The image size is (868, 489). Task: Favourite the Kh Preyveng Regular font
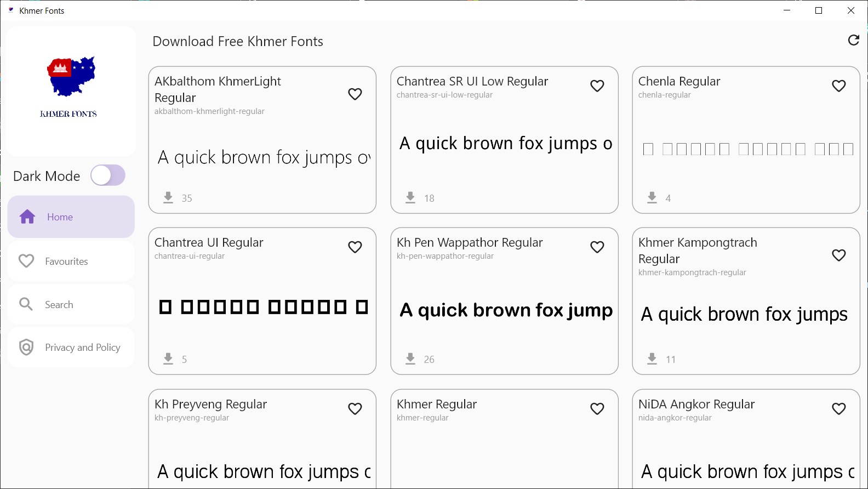(x=355, y=409)
